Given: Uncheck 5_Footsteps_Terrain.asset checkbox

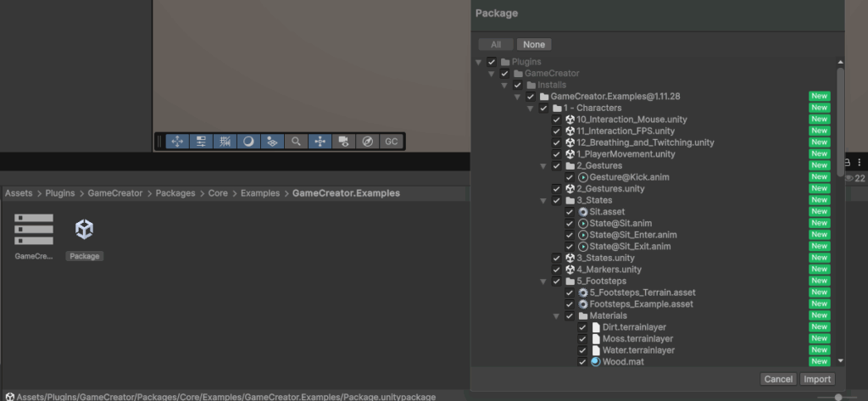Looking at the screenshot, I should (569, 292).
